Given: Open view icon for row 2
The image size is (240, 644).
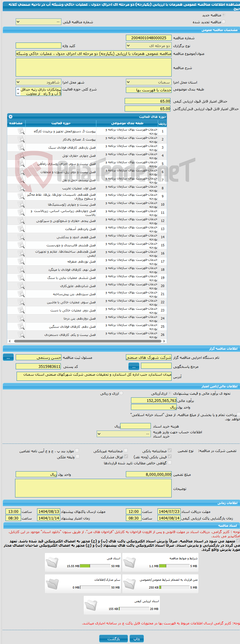Looking at the screenshot, I should (21, 139).
